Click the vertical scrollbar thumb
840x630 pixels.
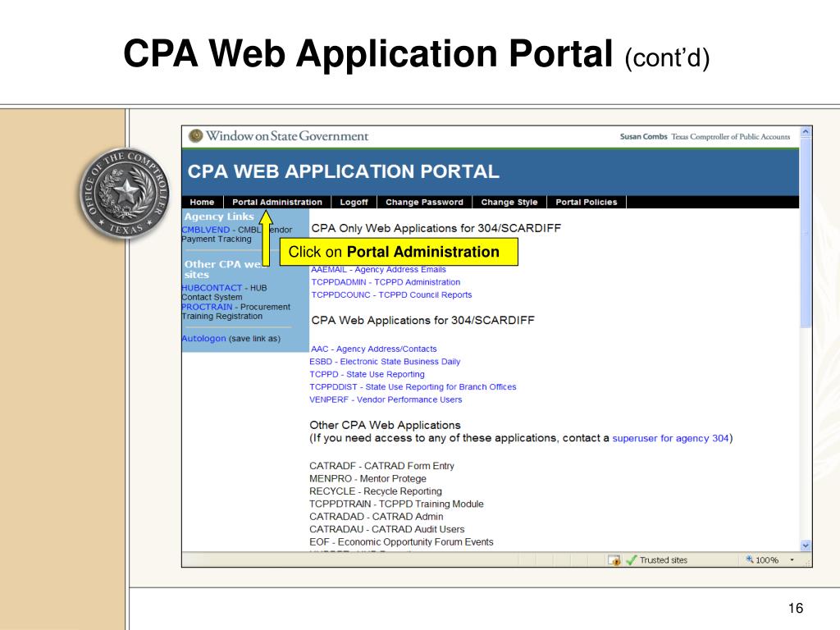click(806, 232)
